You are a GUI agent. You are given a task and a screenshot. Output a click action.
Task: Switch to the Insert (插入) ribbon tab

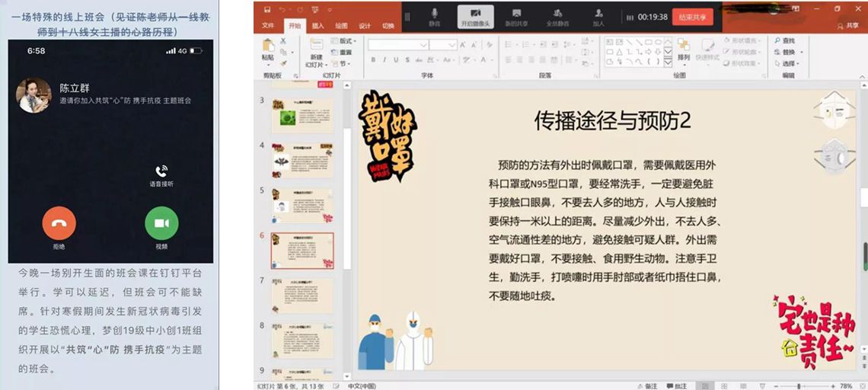pyautogui.click(x=318, y=26)
